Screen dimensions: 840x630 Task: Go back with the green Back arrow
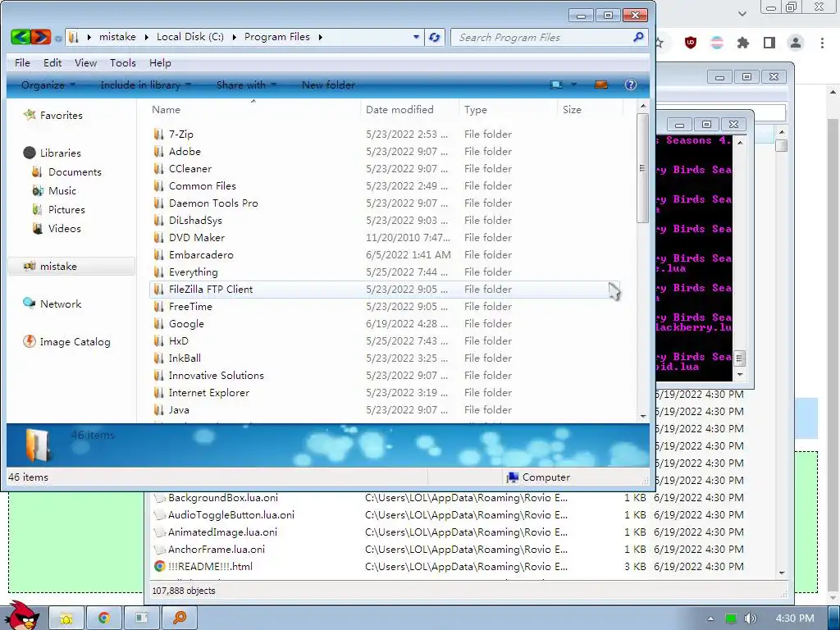[x=21, y=36]
